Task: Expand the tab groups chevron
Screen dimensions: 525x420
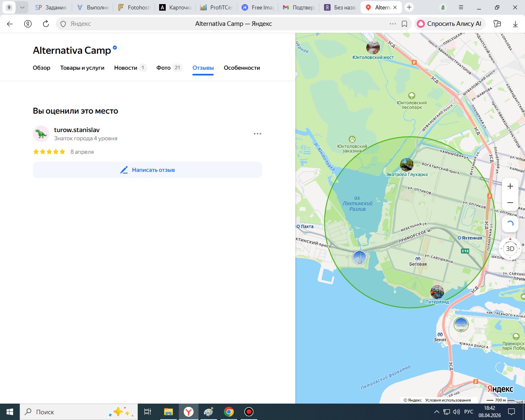Action: [22, 7]
